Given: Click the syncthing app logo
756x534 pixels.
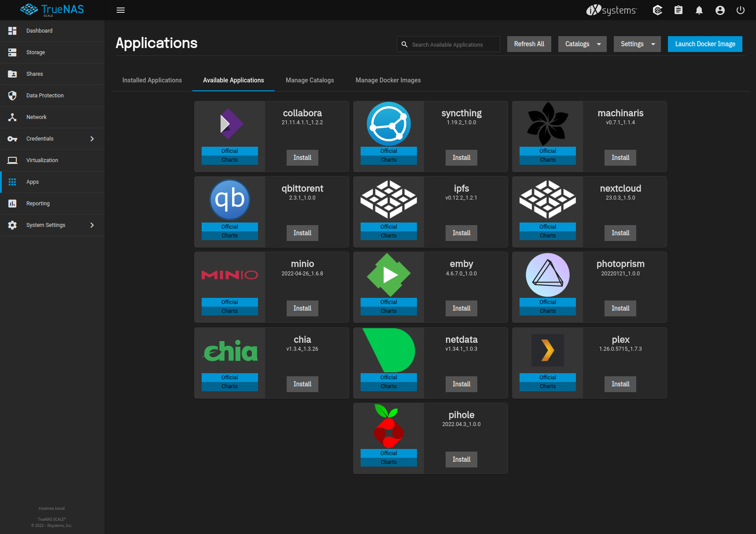Looking at the screenshot, I should pyautogui.click(x=389, y=124).
